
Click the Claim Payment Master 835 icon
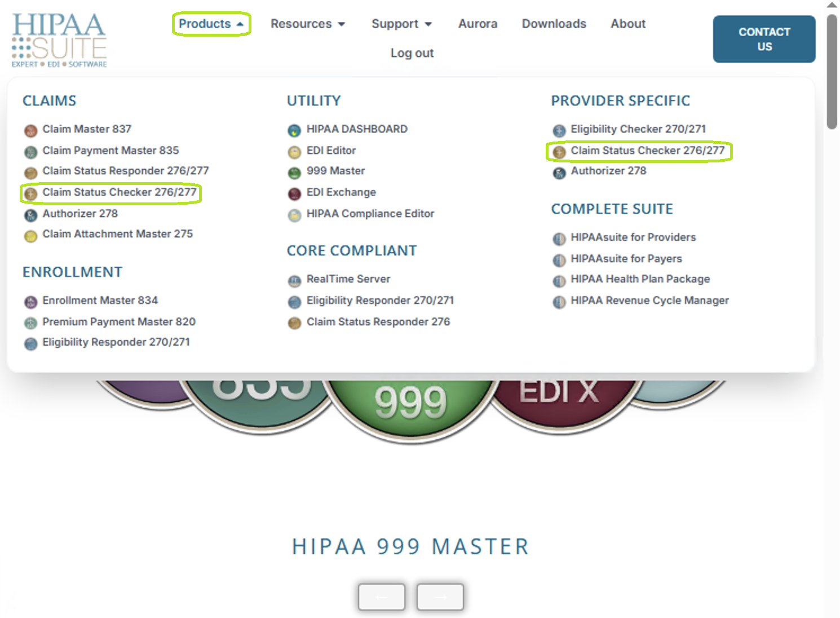pos(30,152)
